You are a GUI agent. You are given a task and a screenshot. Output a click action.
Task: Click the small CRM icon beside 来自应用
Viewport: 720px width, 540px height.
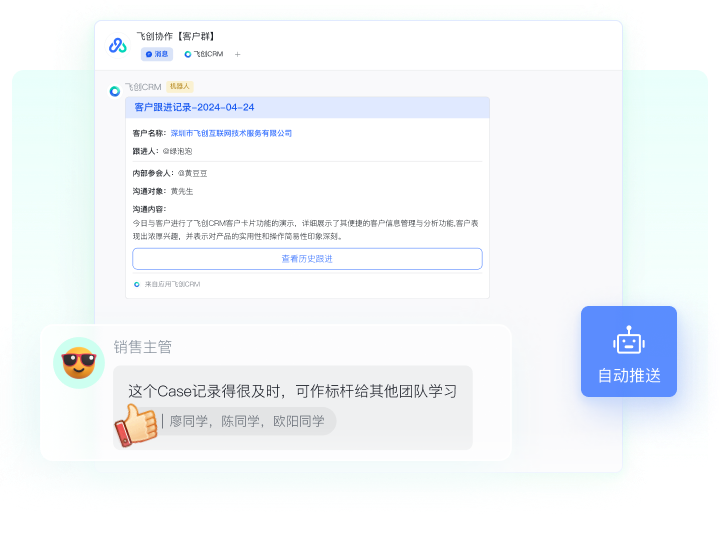[136, 284]
